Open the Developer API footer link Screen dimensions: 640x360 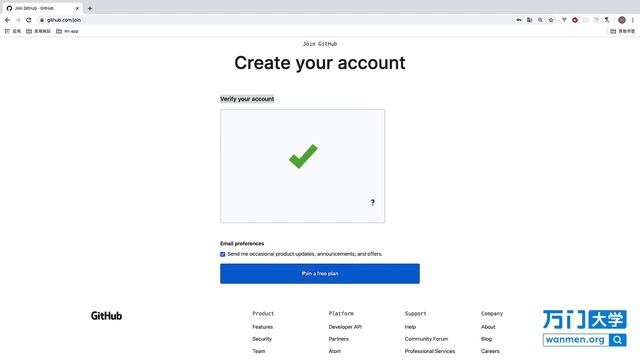tap(345, 327)
